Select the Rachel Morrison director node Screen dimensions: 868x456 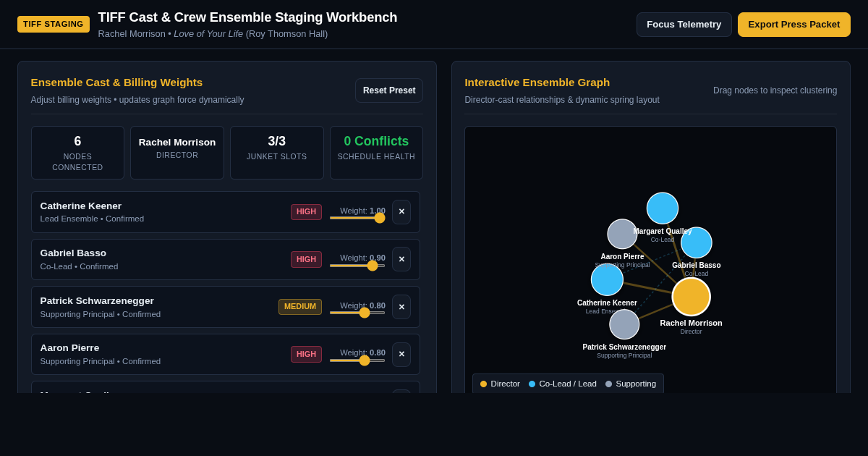point(691,297)
